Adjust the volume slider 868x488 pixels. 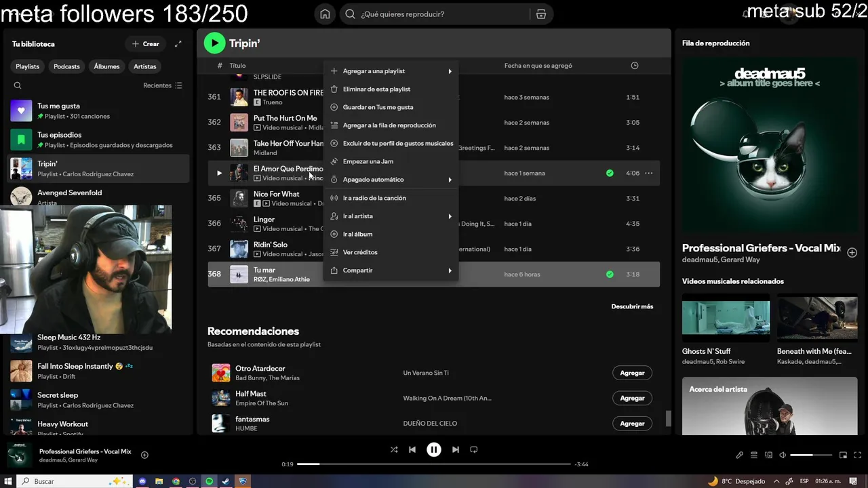click(x=811, y=455)
